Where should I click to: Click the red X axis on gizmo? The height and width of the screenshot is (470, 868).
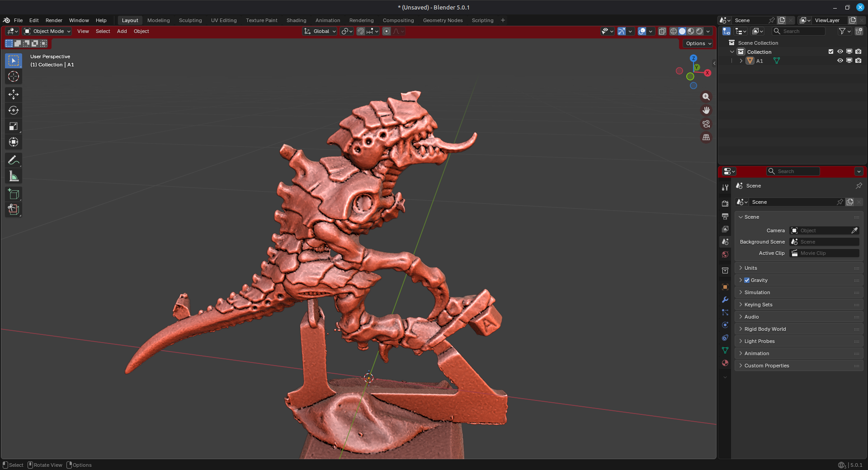[708, 73]
